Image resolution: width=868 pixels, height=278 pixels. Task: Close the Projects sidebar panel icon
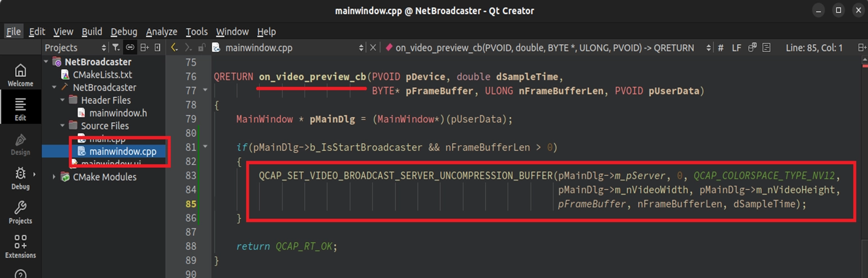click(x=157, y=48)
